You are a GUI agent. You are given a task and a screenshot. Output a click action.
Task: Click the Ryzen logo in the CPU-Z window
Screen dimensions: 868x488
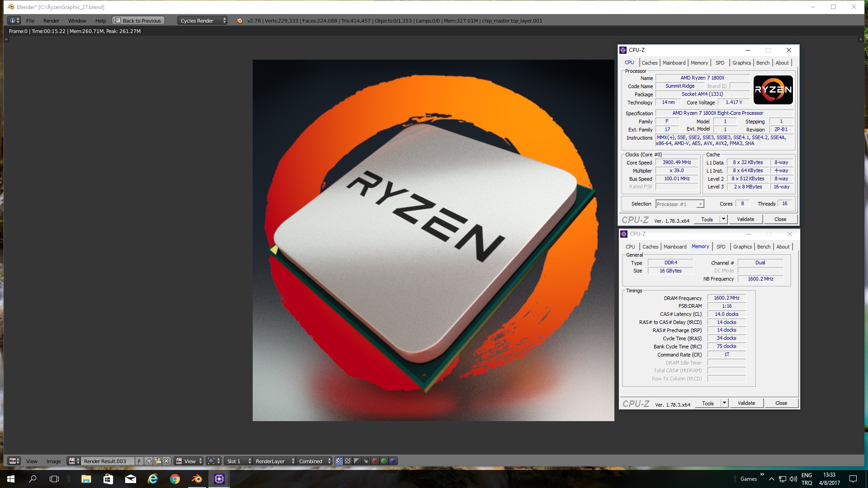tap(773, 90)
